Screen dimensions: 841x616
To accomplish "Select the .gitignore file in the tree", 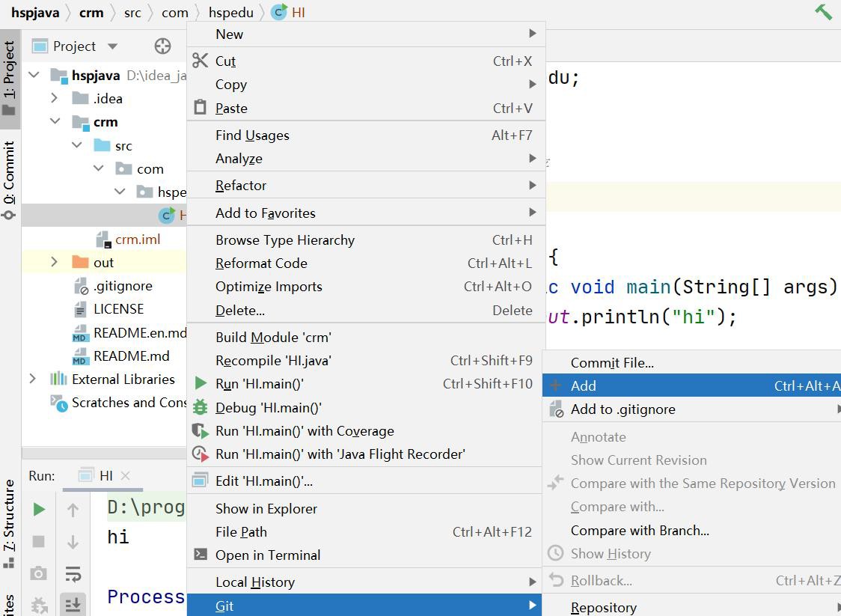I will tap(122, 286).
